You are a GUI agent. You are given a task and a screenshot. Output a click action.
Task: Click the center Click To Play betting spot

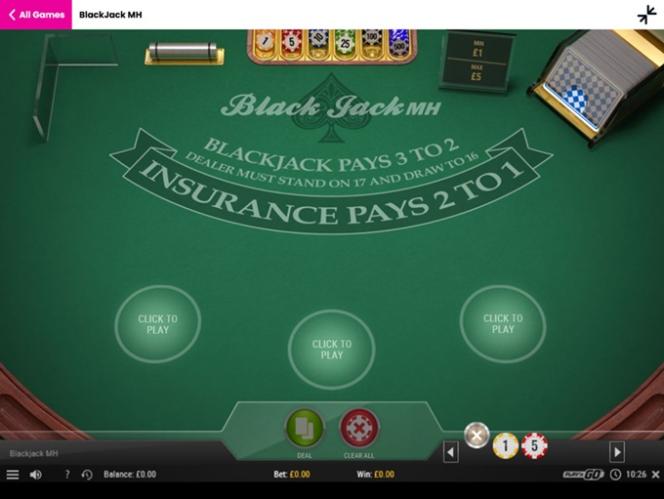tap(332, 349)
